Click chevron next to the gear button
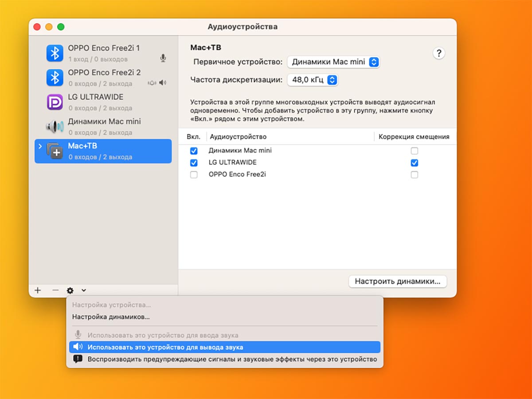The width and height of the screenshot is (532, 399). [84, 290]
